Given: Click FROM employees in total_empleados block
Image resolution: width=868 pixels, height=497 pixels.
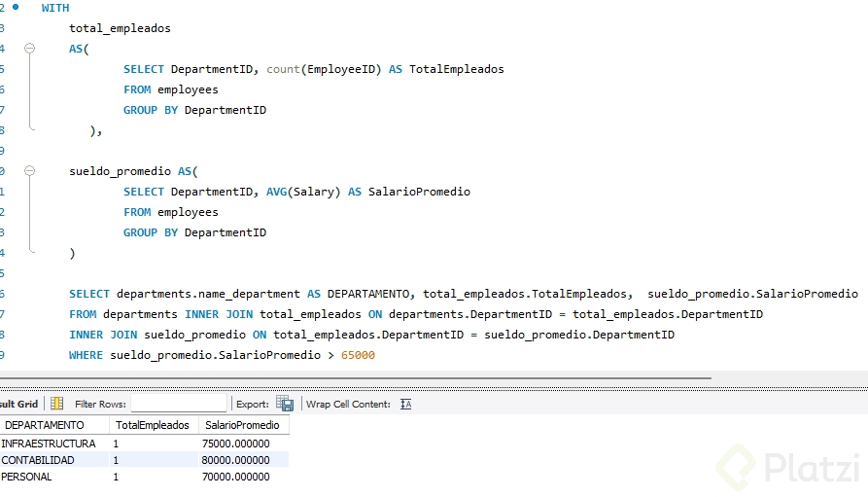Looking at the screenshot, I should 171,89.
